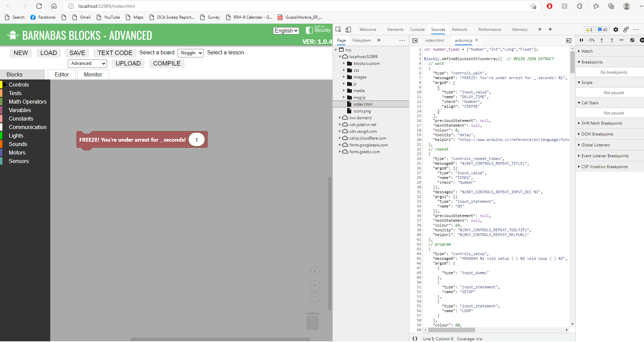Hide the Sources navigator pane
Image resolution: width=644 pixels, height=342 pixels.
coord(415,40)
